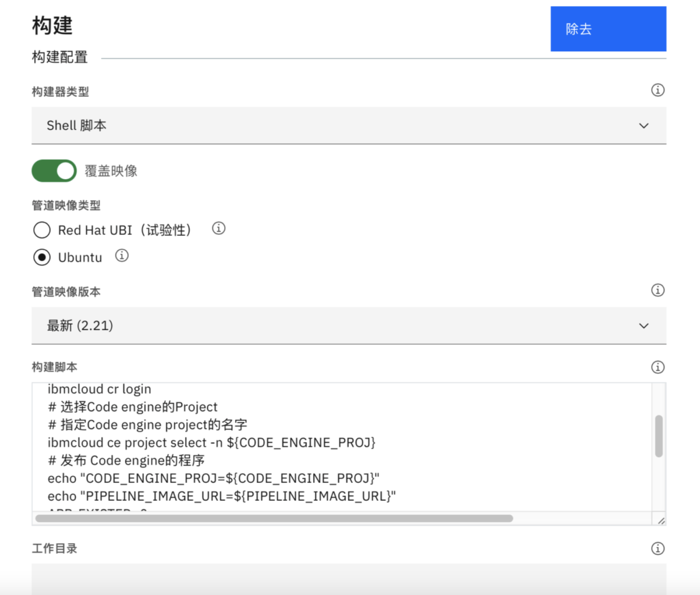Click the build script horizontal scrollbar thumb
700x595 pixels.
click(x=274, y=518)
